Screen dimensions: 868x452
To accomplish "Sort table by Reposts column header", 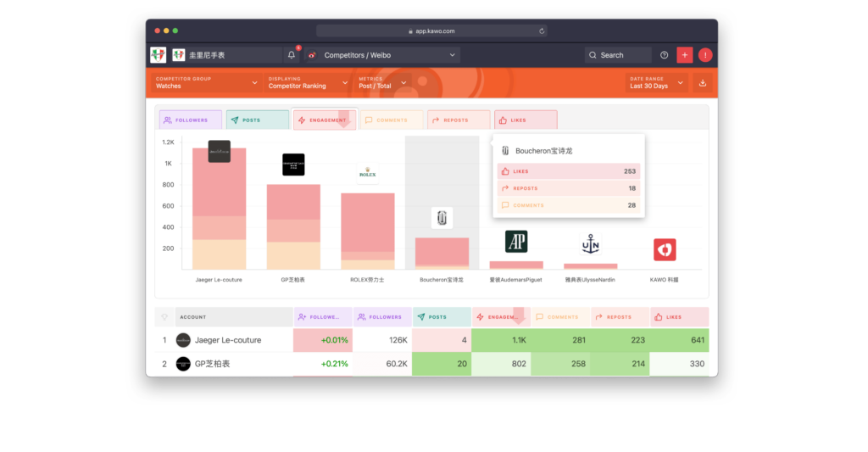I will click(620, 317).
